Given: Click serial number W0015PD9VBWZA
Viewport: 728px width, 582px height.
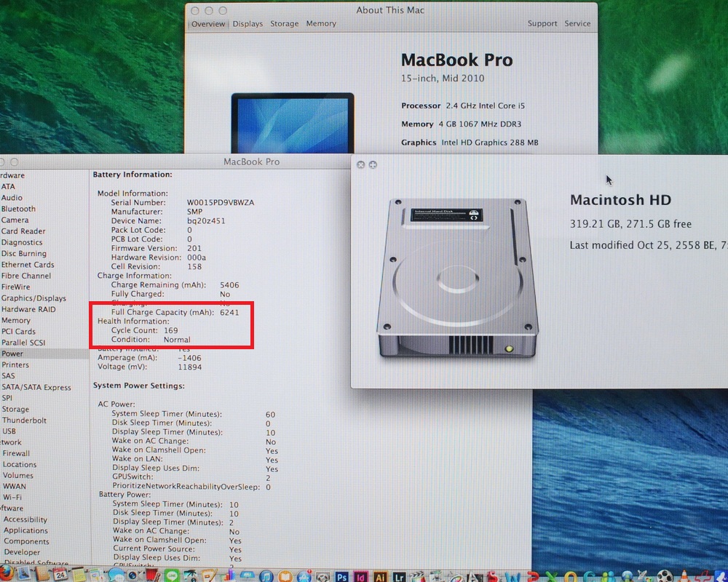Looking at the screenshot, I should point(221,202).
